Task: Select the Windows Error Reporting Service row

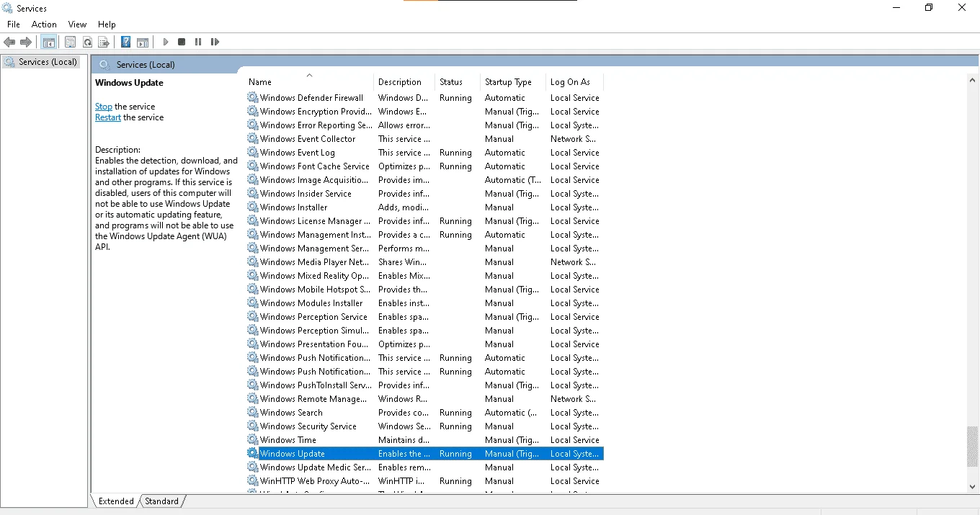Action: coord(425,125)
